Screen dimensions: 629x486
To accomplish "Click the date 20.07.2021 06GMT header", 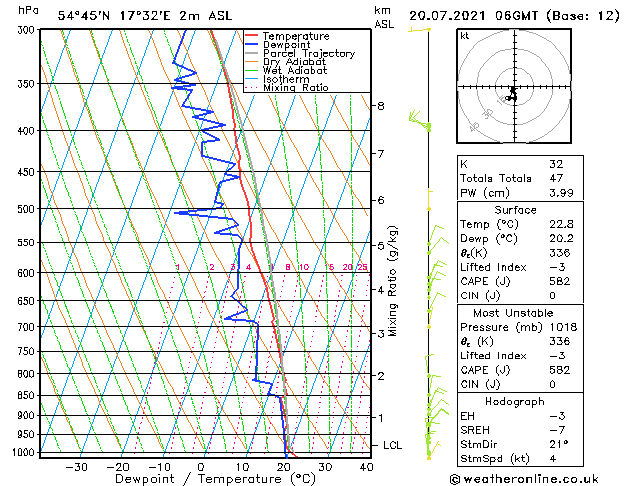I will pyautogui.click(x=473, y=16).
